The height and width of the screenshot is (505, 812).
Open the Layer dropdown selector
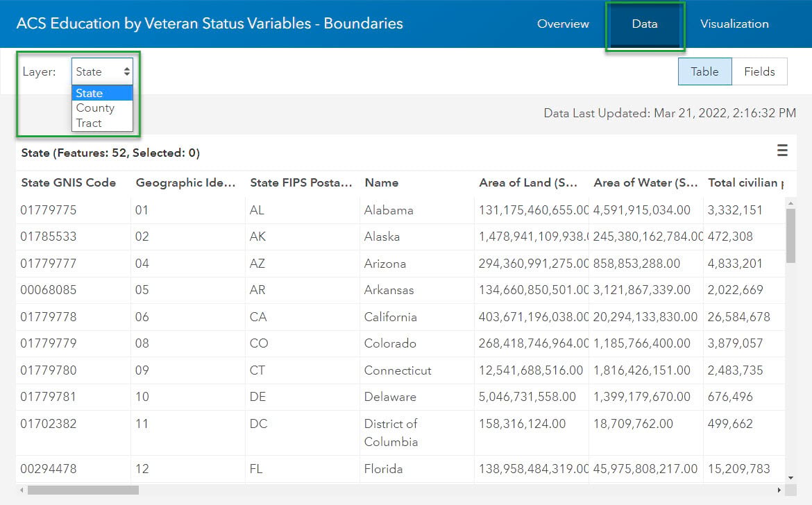click(103, 71)
